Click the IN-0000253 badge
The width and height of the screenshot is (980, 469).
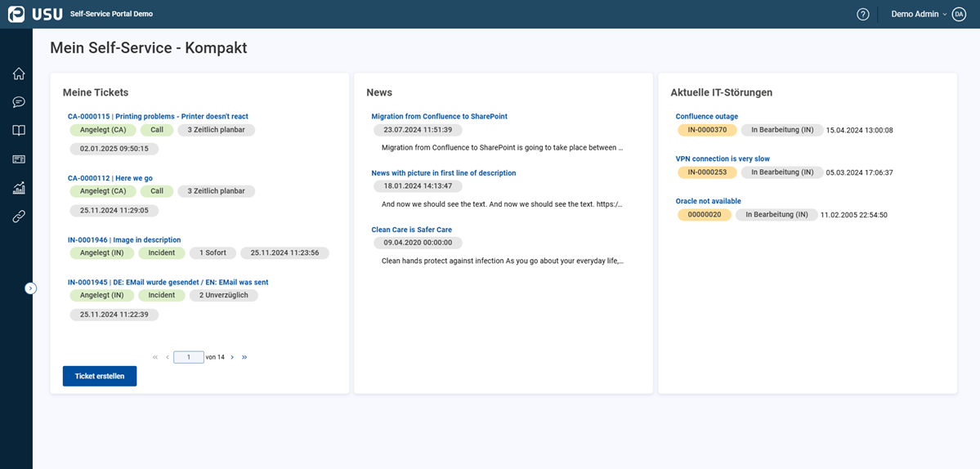(708, 172)
